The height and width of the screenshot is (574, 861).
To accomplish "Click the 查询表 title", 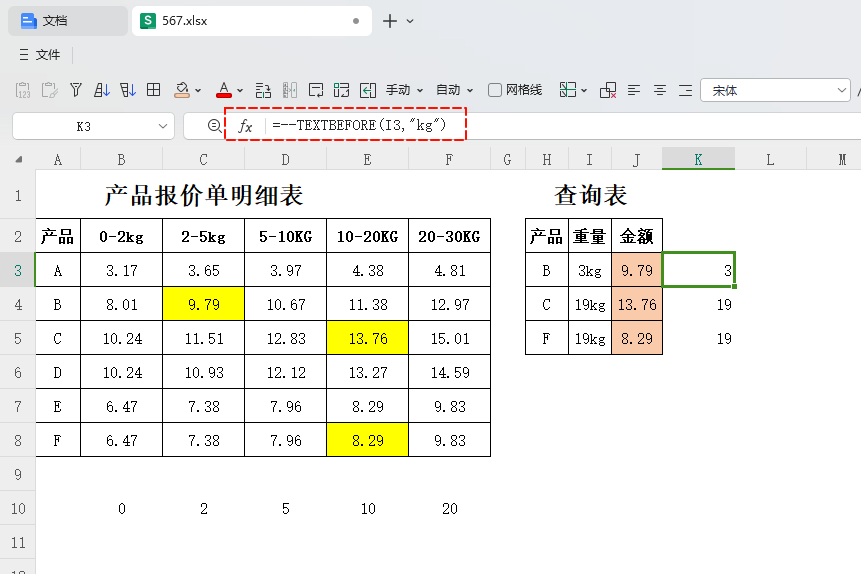I will tap(590, 195).
